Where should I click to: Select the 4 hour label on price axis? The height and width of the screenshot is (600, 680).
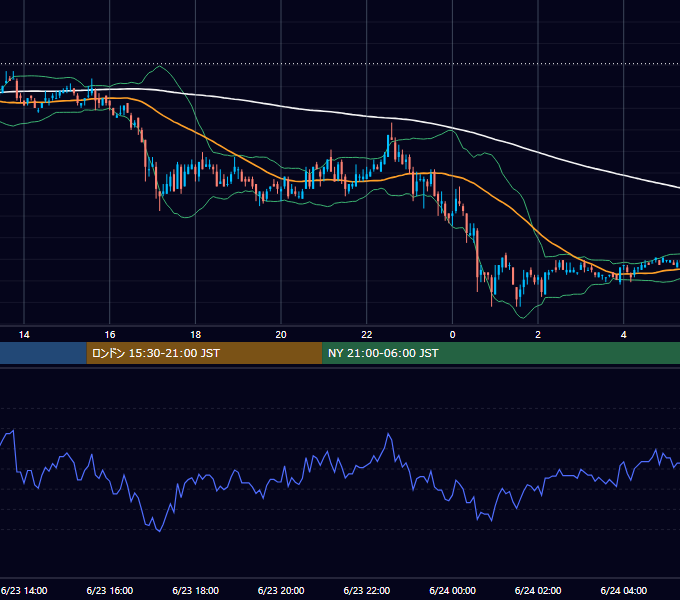pyautogui.click(x=624, y=335)
